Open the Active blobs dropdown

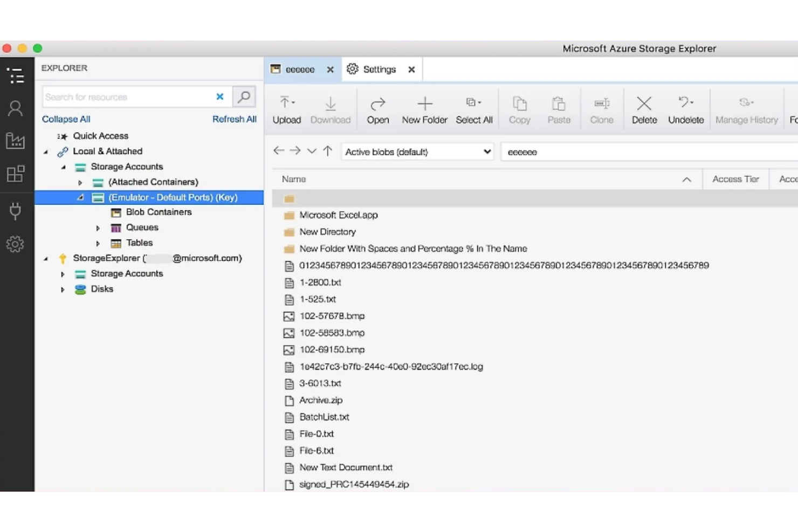coord(416,151)
